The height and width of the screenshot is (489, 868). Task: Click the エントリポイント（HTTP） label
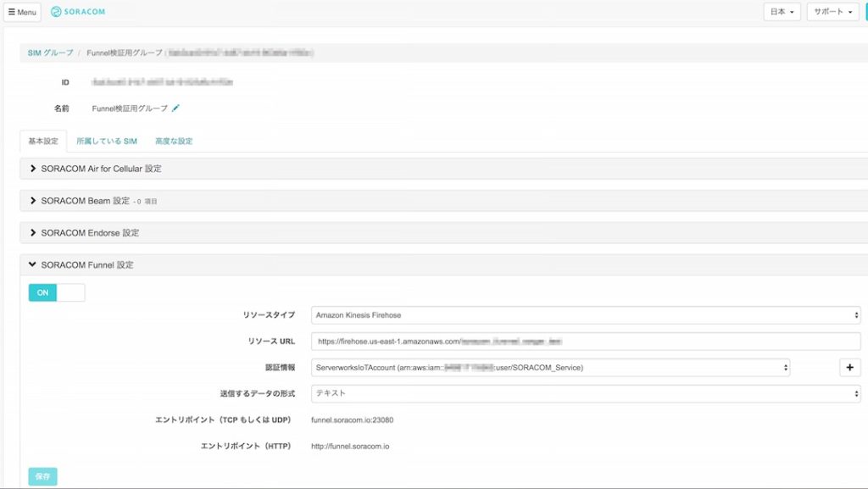[245, 446]
